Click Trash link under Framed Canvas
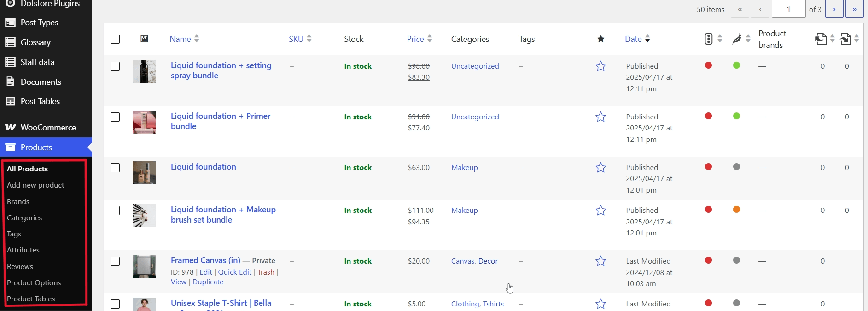The height and width of the screenshot is (311, 868). point(266,272)
